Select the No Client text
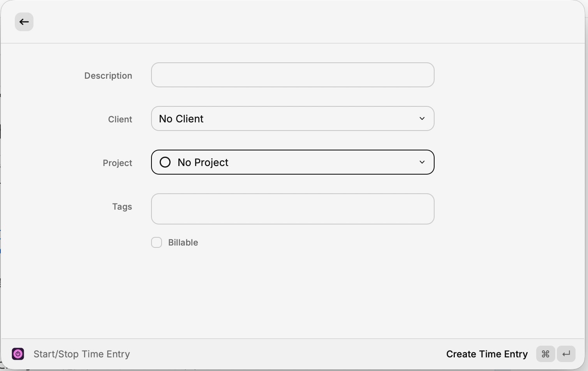588x371 pixels. pos(181,119)
